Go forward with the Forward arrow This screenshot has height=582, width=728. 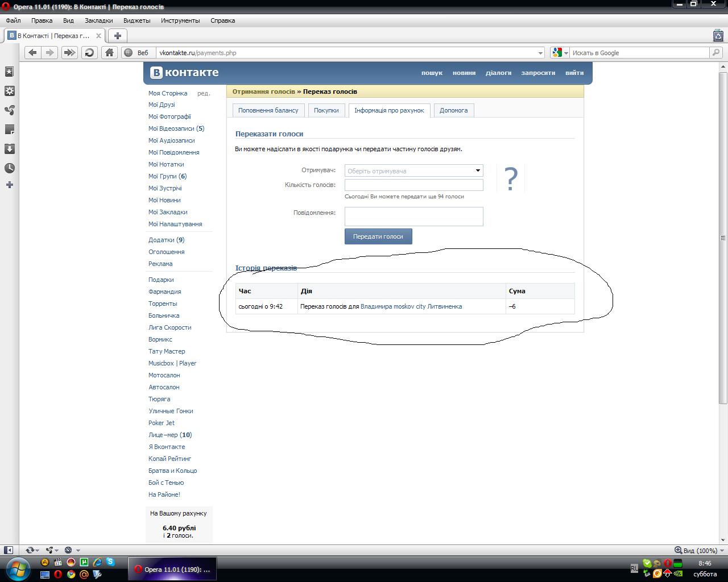[x=50, y=53]
